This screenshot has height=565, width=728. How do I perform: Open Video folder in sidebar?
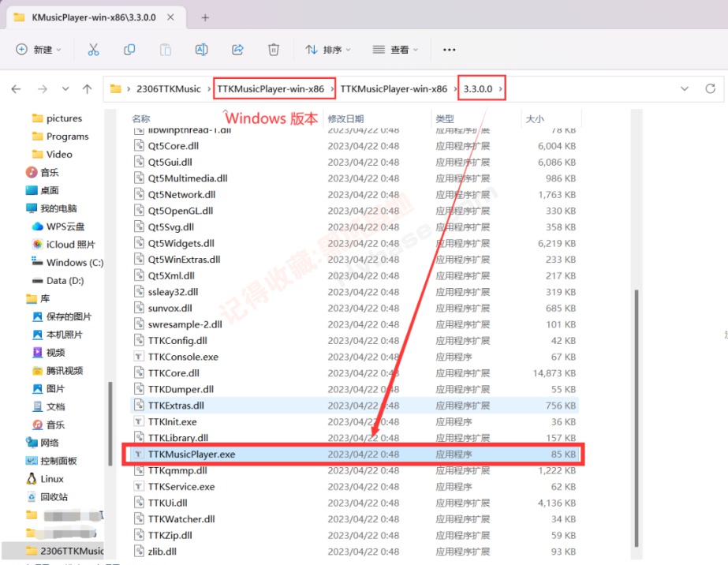tap(59, 154)
